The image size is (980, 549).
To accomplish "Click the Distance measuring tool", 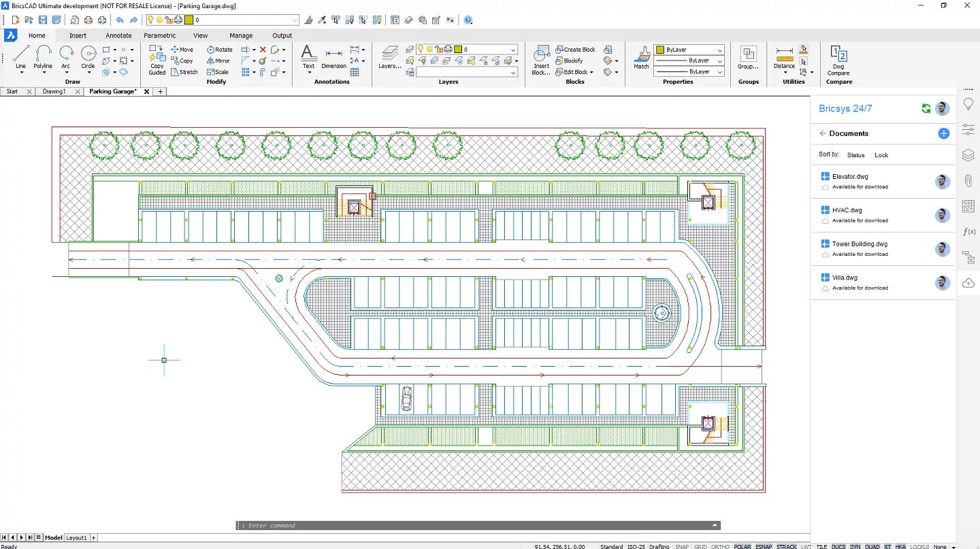I will pos(784,58).
